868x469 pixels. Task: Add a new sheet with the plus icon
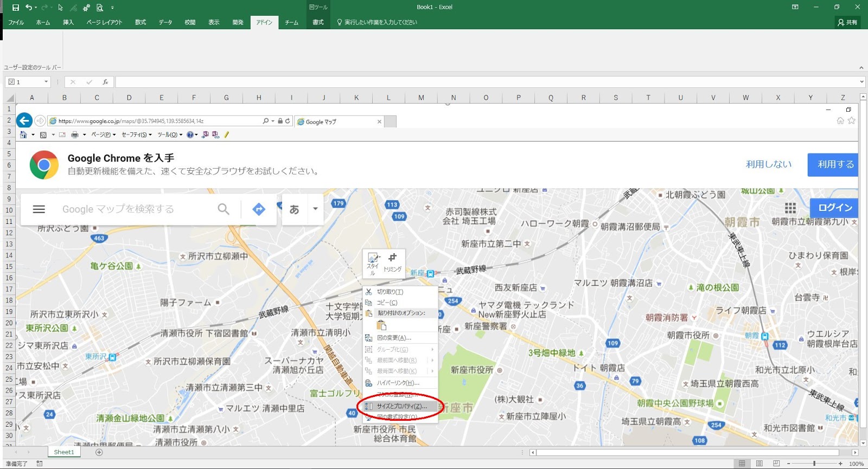tap(99, 452)
